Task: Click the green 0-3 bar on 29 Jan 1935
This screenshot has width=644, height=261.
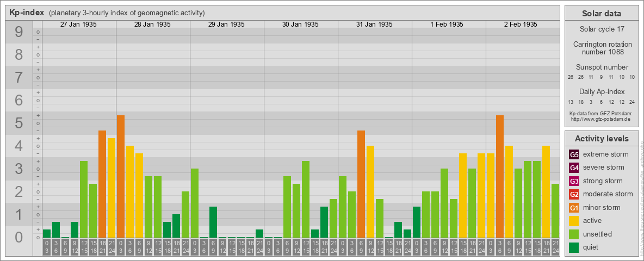Action: click(x=195, y=203)
